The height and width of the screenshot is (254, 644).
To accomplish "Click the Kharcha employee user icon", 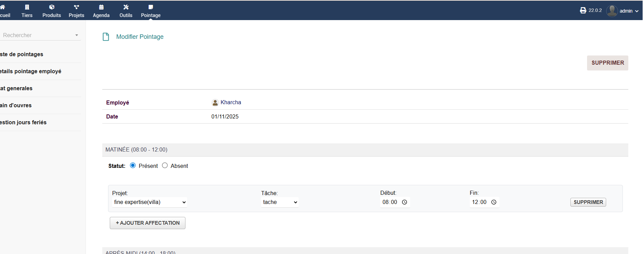I will click(x=215, y=102).
